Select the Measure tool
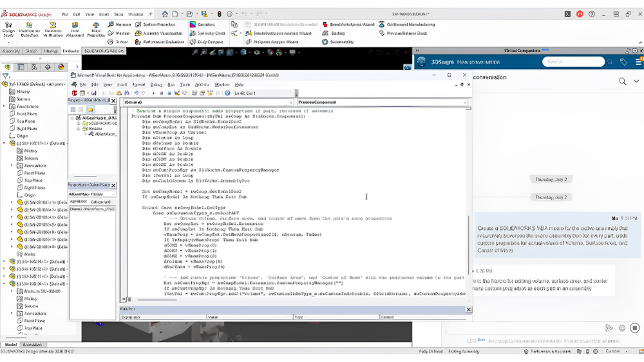This screenshot has height=362, width=644. 119,24
